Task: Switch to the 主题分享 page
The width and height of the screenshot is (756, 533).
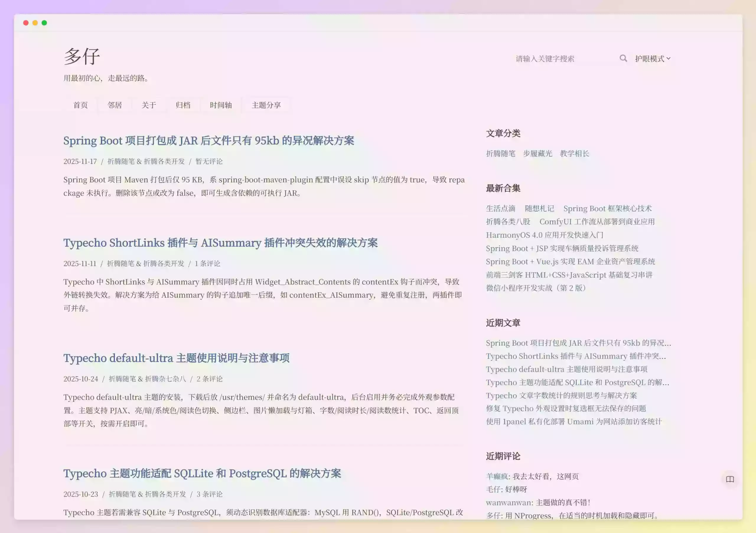Action: click(266, 105)
